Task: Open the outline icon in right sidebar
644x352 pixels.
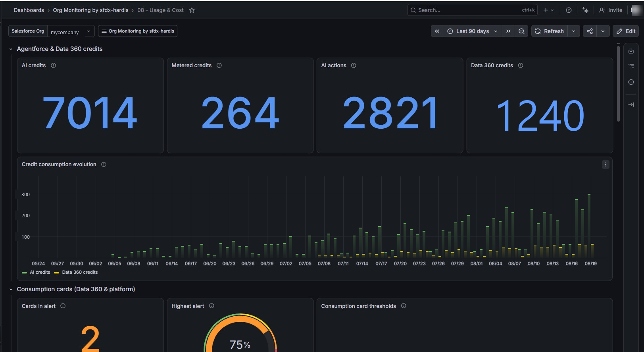Action: (x=631, y=66)
